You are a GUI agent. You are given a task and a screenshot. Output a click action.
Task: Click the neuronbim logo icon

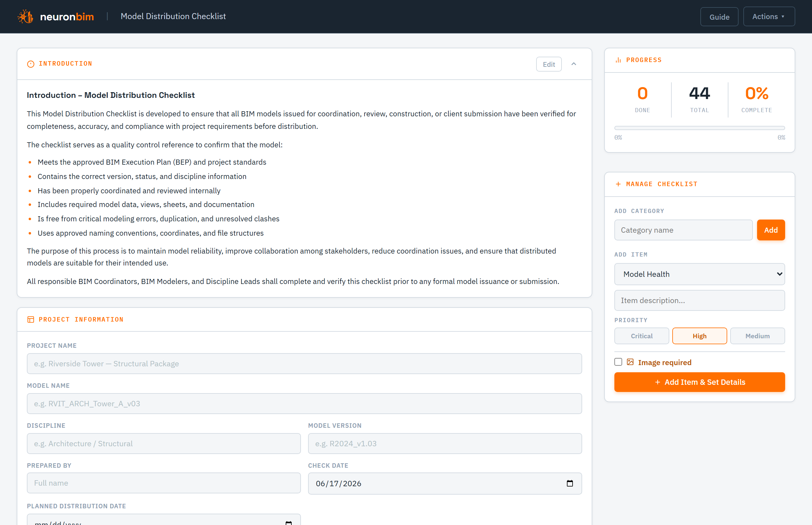coord(26,16)
